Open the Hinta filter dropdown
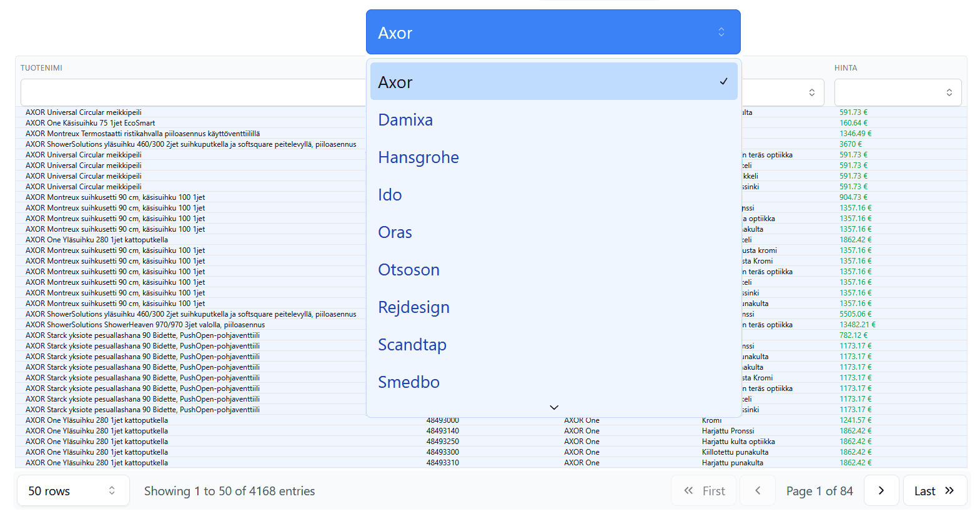Screen dimensions: 980x514 897,92
